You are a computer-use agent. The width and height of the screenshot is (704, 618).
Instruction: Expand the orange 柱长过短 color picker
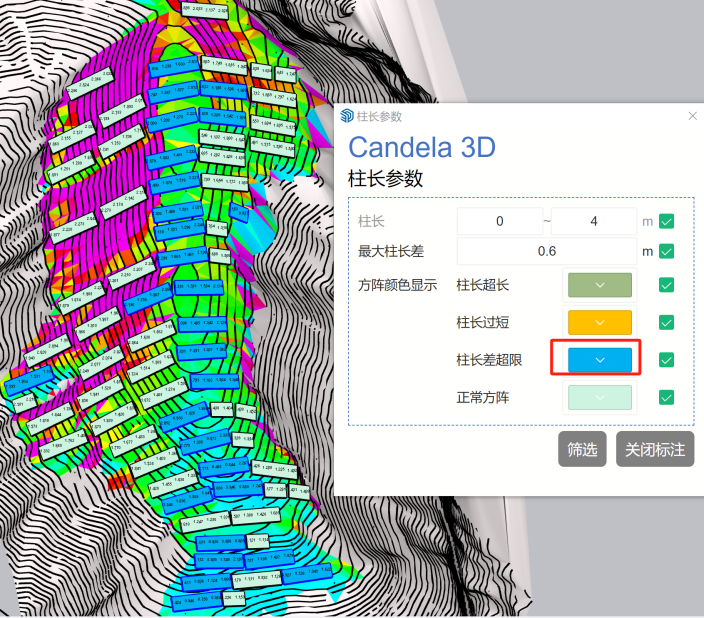[x=600, y=322]
